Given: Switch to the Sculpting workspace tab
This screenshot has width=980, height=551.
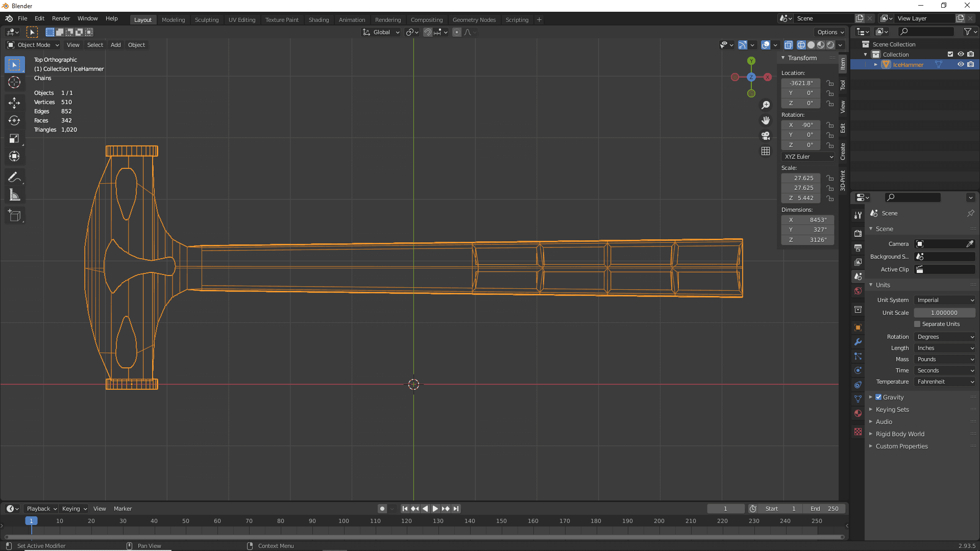Looking at the screenshot, I should click(x=207, y=20).
